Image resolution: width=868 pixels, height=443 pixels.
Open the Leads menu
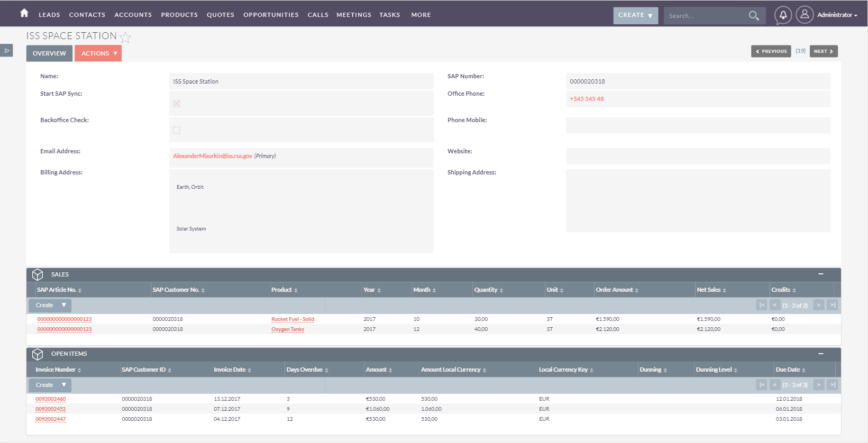pos(49,15)
